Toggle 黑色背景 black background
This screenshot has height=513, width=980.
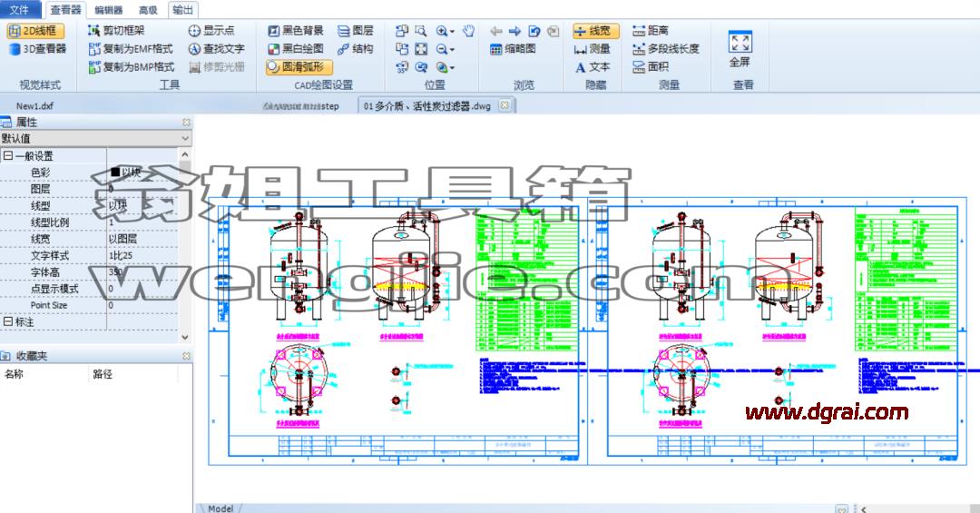pyautogui.click(x=296, y=30)
